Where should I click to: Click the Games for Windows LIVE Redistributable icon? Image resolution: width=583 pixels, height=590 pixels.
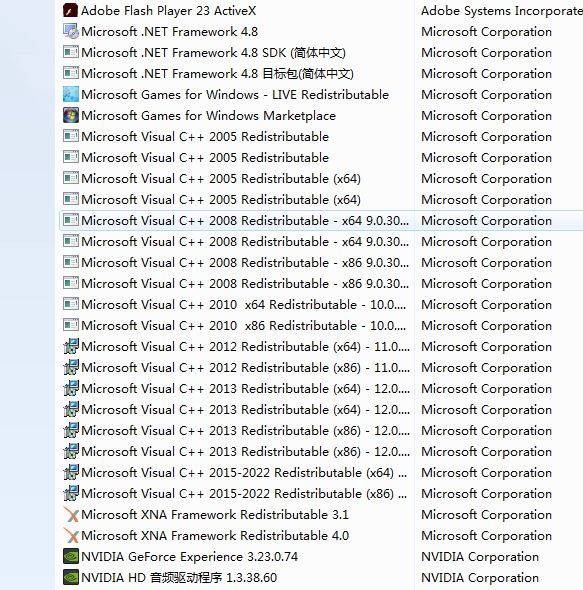(70, 94)
